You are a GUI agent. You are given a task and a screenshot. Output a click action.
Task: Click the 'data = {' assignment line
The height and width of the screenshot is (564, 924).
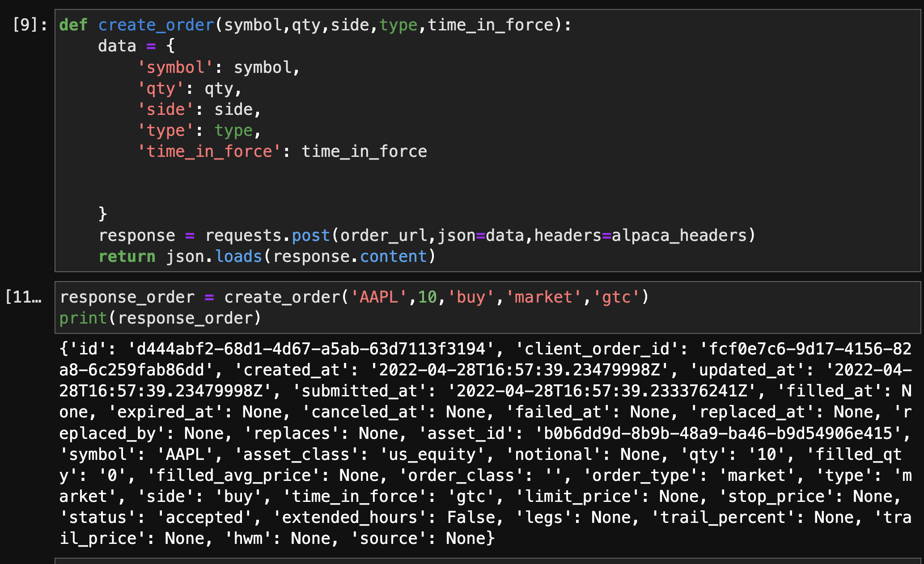point(136,46)
